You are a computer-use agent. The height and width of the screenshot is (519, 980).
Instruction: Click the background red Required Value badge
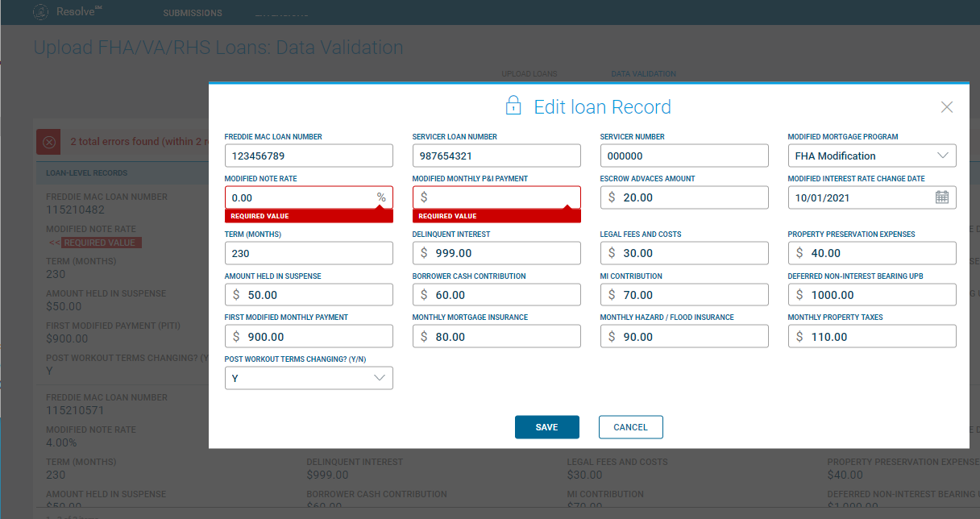[102, 243]
